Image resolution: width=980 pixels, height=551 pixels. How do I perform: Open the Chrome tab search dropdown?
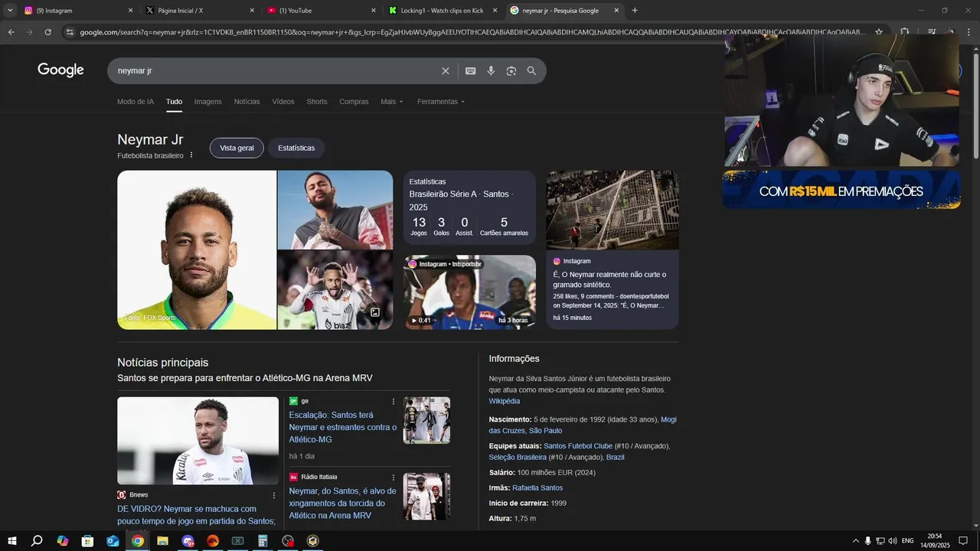10,11
